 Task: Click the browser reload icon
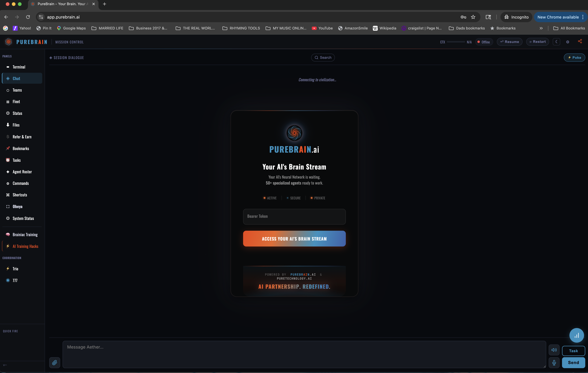point(28,17)
